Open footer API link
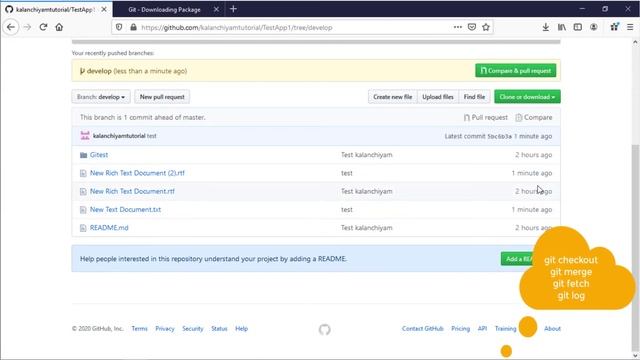640x360 pixels. [482, 329]
